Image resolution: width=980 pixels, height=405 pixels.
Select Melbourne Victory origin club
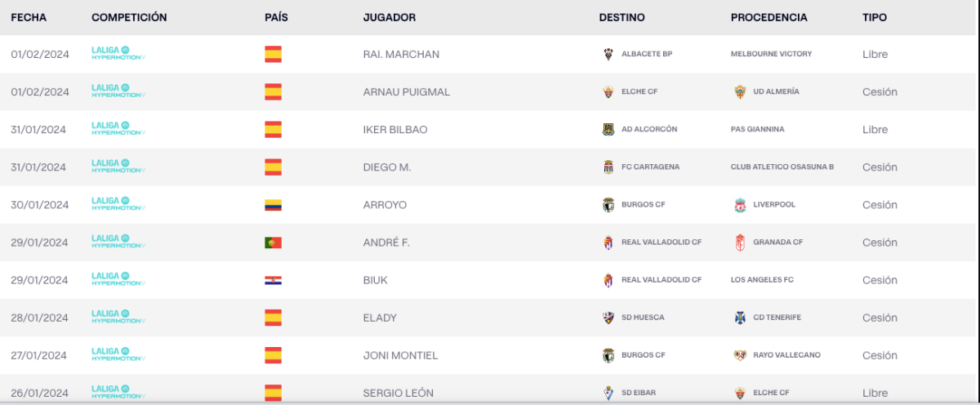coord(771,54)
